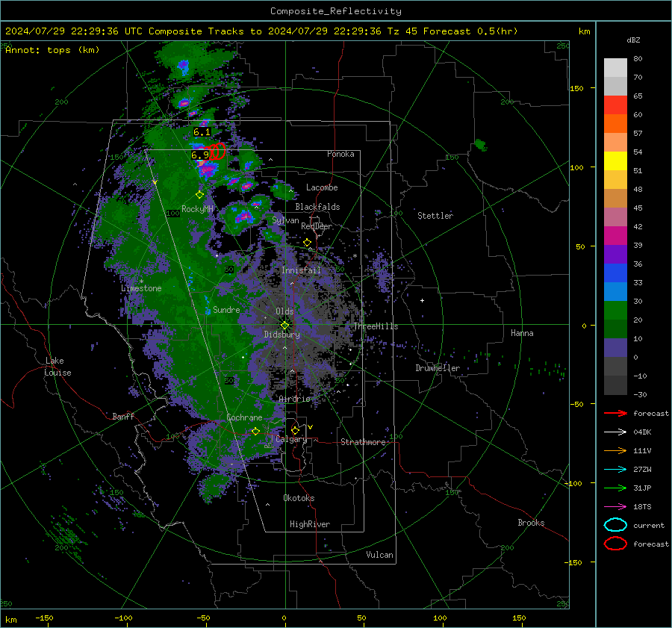672x628 pixels.
Task: Click the 80 dBZ legend value
Action: [x=638, y=59]
